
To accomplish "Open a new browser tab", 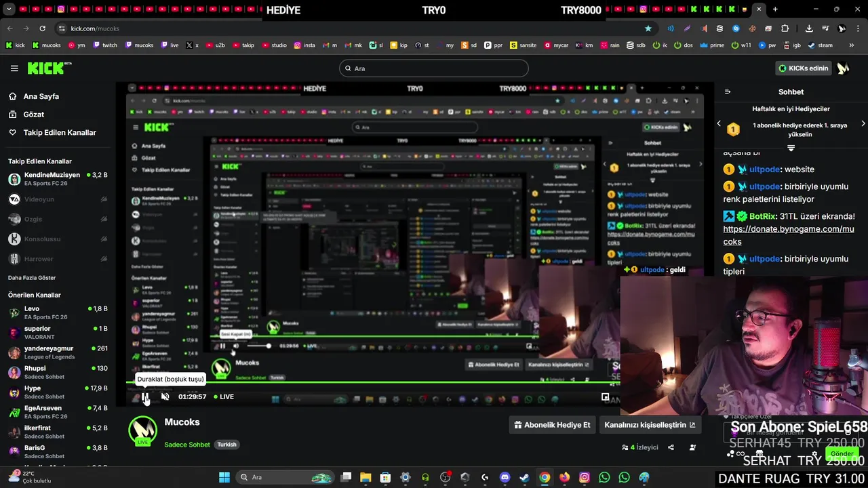I will pyautogui.click(x=775, y=9).
